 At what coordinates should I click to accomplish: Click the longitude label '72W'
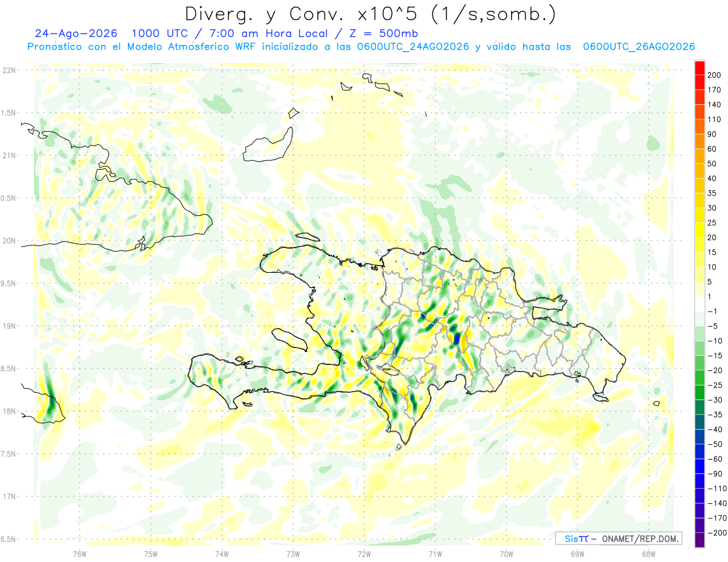(x=364, y=554)
